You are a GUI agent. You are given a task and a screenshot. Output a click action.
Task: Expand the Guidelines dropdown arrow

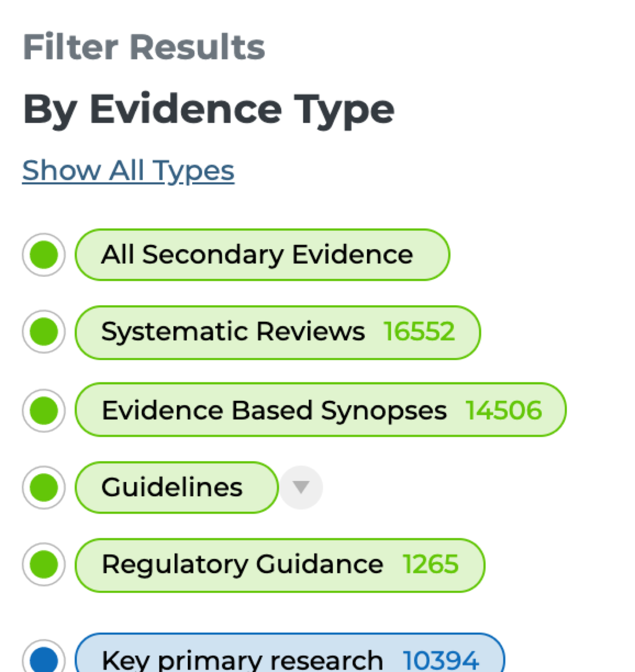(x=301, y=487)
